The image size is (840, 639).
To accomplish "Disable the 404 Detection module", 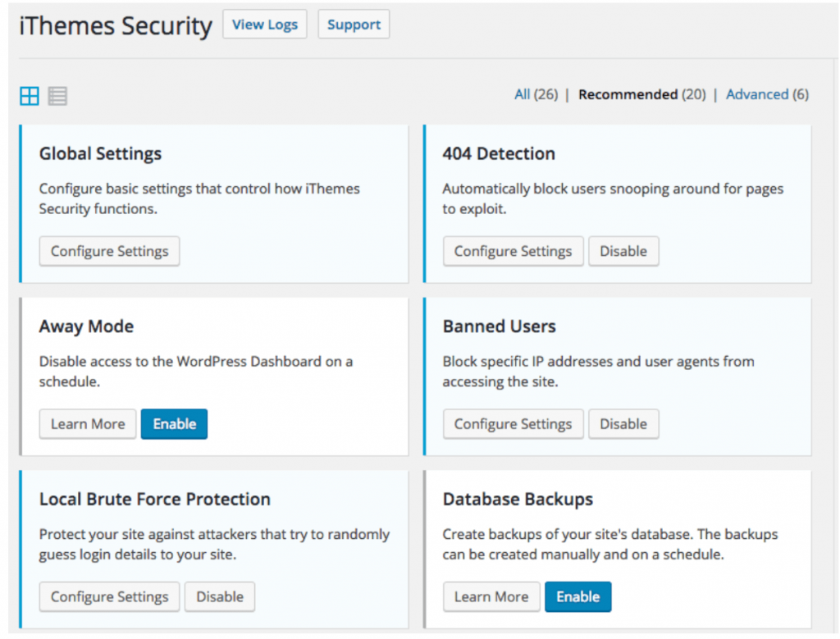I will coord(623,251).
